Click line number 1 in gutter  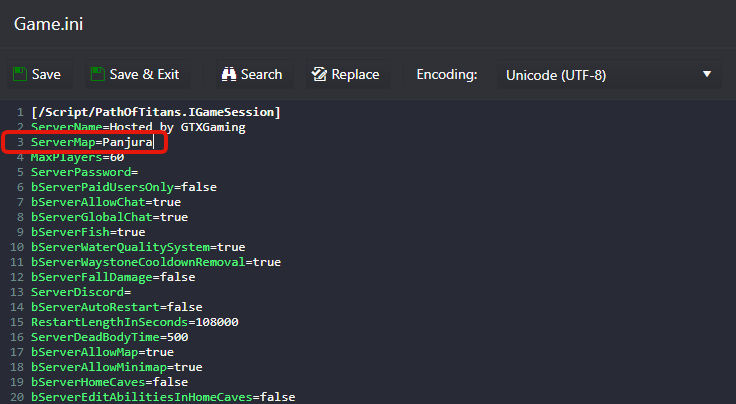20,112
